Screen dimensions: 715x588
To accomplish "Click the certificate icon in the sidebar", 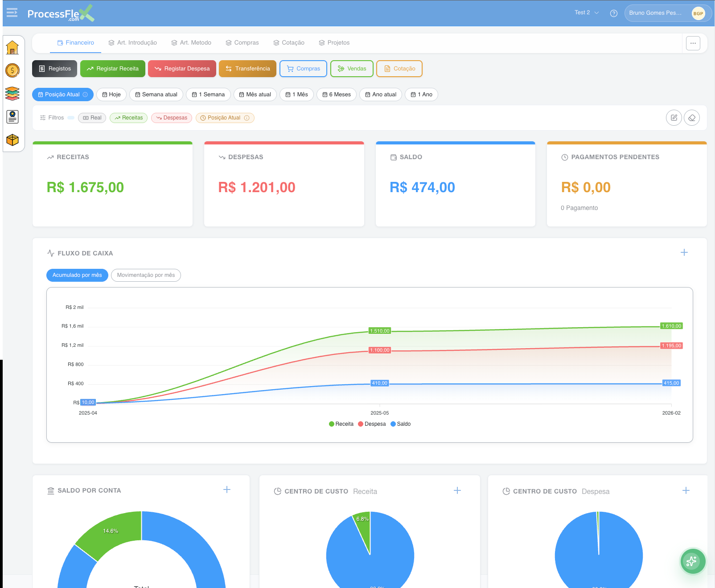I will pos(12,117).
